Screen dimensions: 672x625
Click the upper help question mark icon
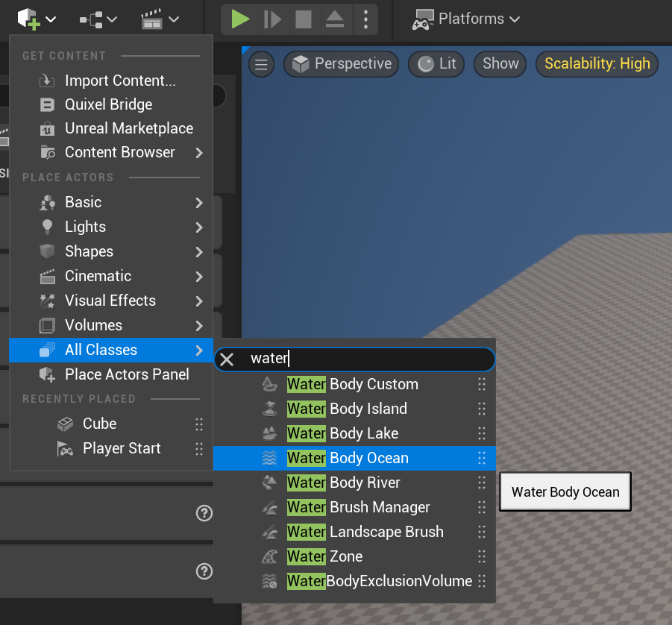coord(204,513)
